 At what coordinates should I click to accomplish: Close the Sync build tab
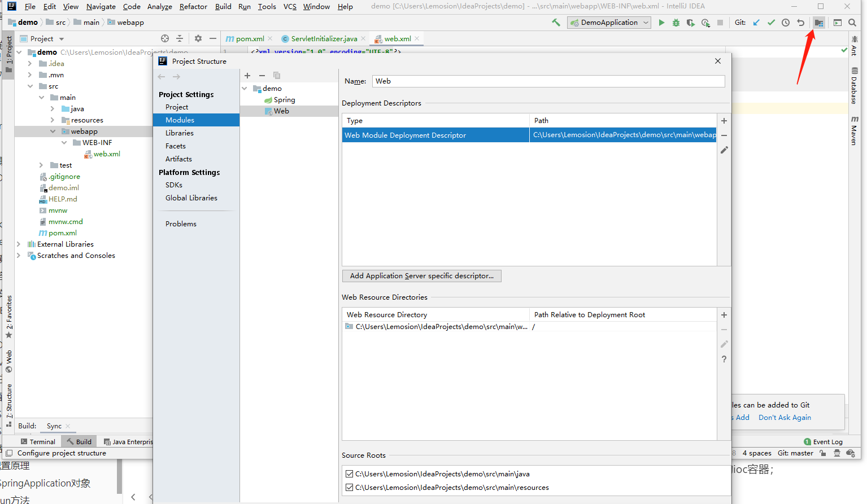[68, 426]
